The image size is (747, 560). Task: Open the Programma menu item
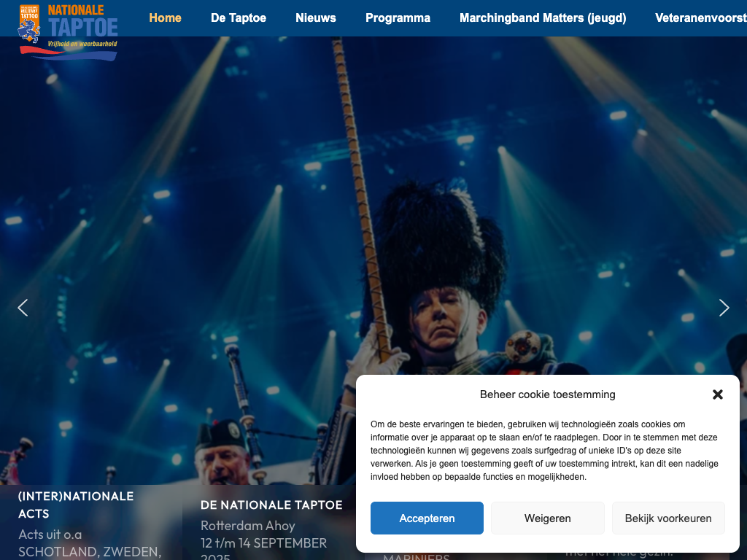pyautogui.click(x=398, y=18)
